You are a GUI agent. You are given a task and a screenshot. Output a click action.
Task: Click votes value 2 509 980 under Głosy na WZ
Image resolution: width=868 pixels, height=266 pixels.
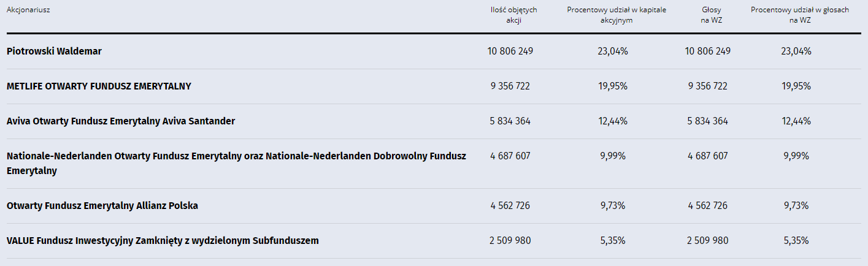click(x=708, y=241)
